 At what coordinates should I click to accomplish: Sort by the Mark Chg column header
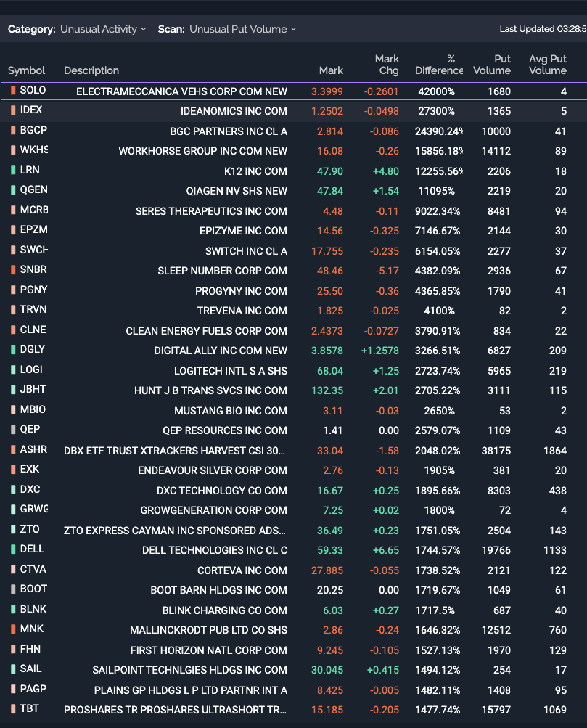(x=387, y=65)
